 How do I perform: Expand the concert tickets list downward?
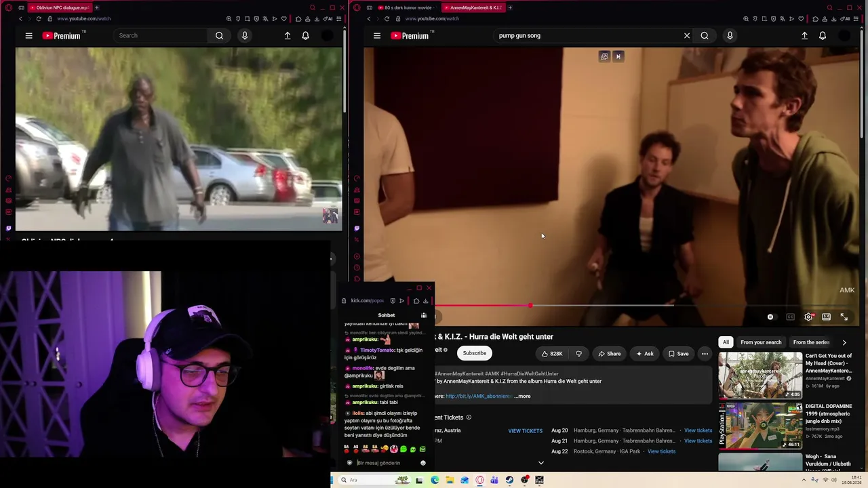pyautogui.click(x=540, y=463)
